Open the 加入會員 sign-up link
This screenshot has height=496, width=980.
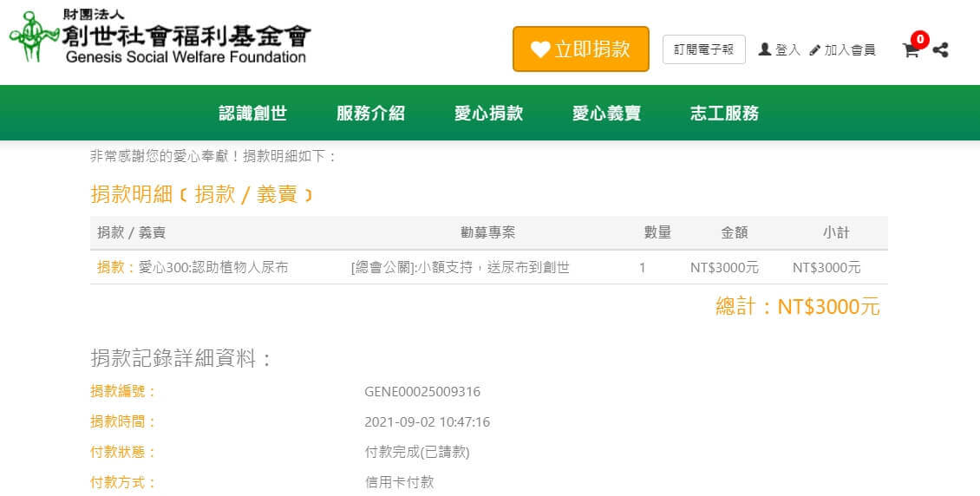click(850, 50)
